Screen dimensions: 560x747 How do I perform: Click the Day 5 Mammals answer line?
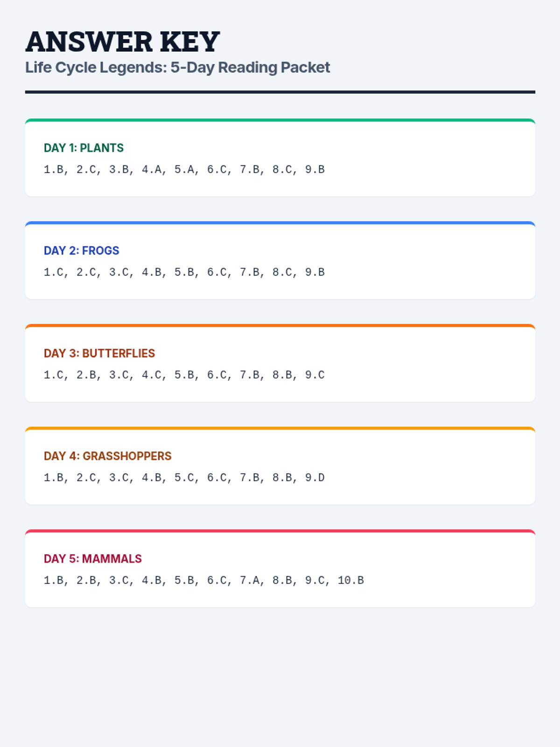tap(203, 580)
